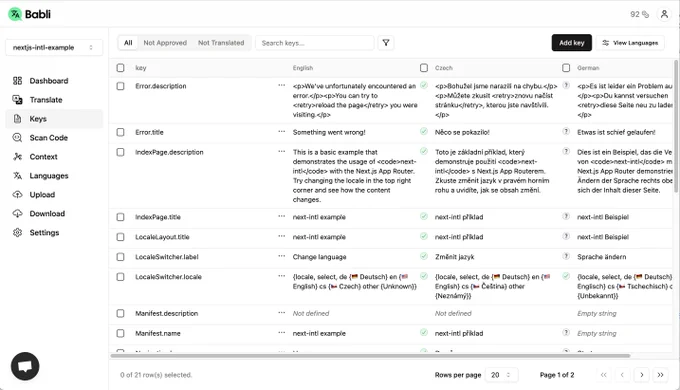Check the Error.title row checkbox
This screenshot has width=680, height=390.
pos(121,132)
